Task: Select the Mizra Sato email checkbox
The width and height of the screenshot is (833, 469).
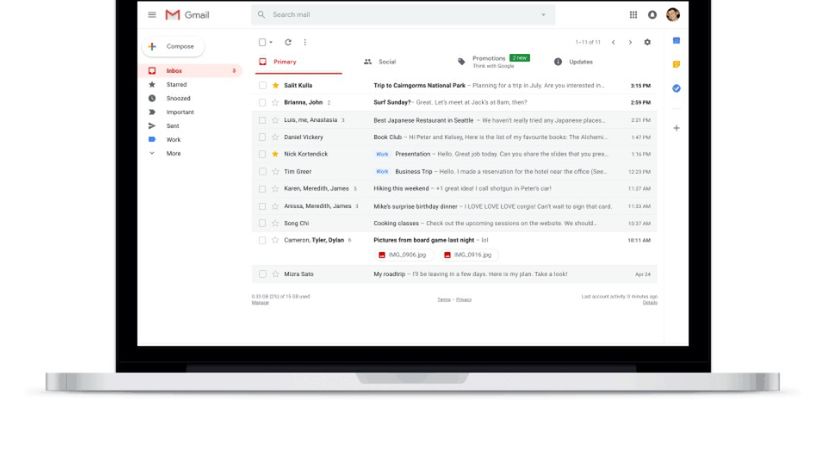Action: 262,274
